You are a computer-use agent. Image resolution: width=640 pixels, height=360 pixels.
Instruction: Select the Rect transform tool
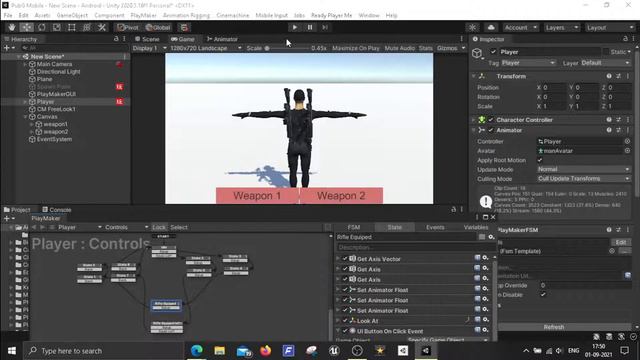[71, 27]
